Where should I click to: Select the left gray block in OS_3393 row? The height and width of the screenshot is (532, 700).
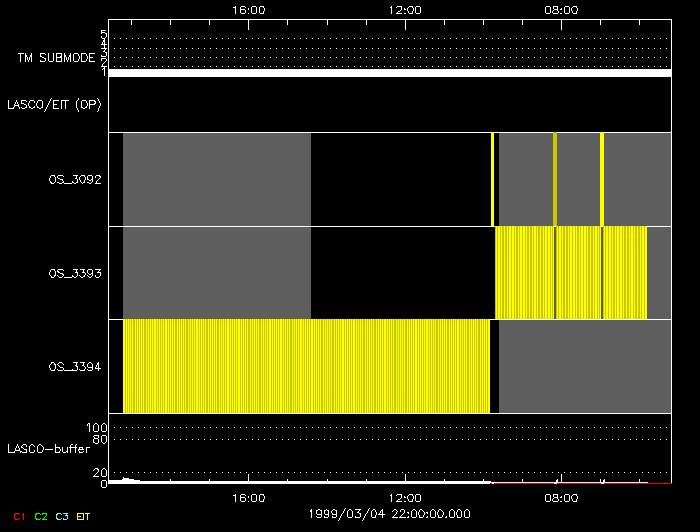216,272
